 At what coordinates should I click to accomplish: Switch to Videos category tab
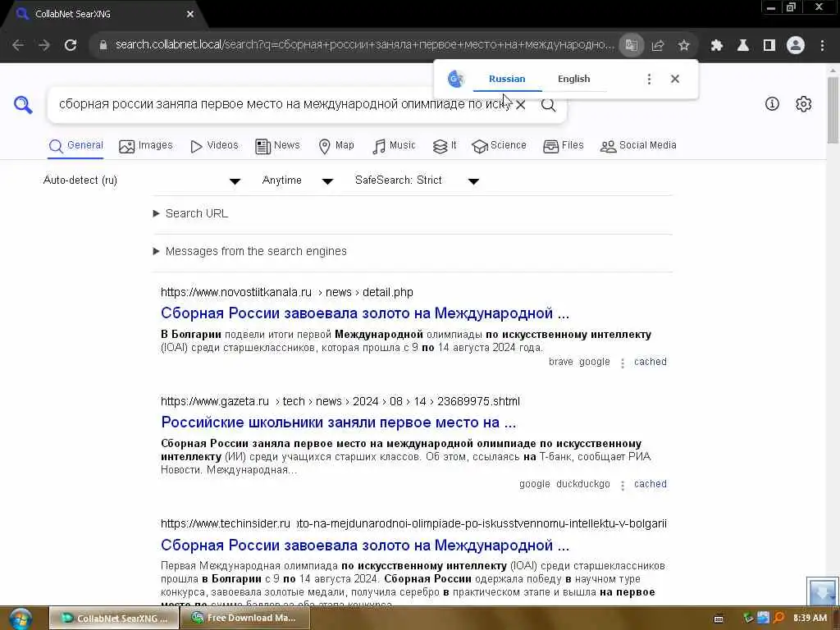click(214, 146)
